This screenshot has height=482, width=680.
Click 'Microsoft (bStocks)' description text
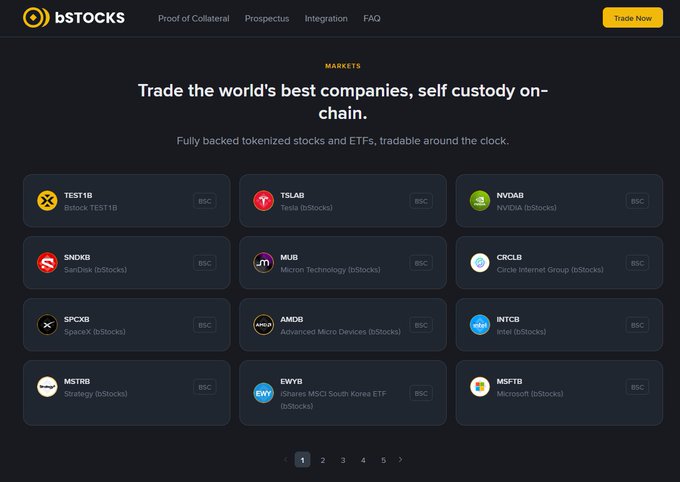pyautogui.click(x=530, y=394)
